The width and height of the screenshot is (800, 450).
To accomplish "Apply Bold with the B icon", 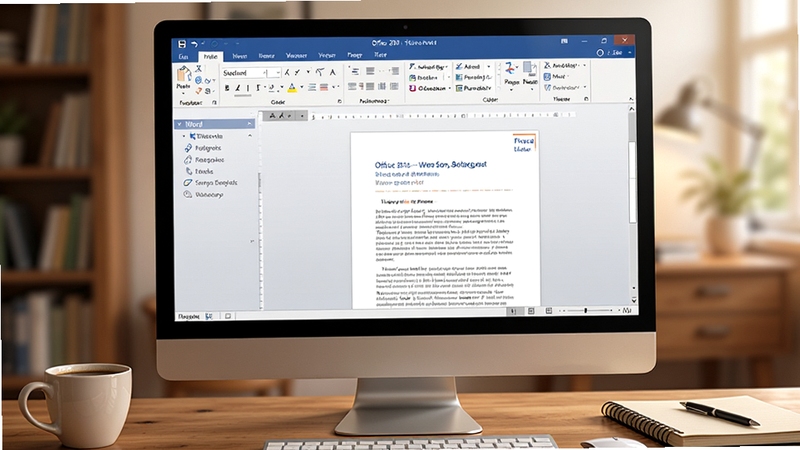I will [x=227, y=88].
